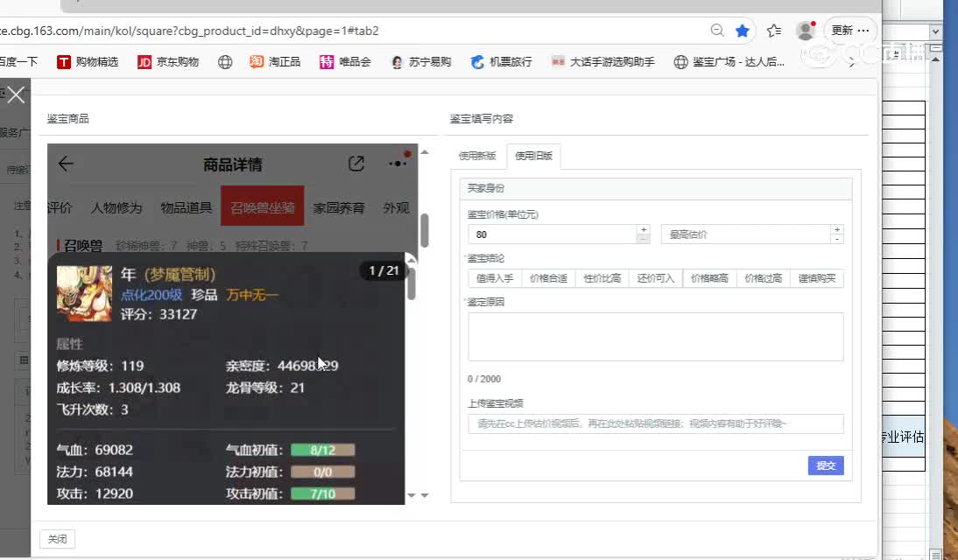The image size is (958, 560).
Task: Click the 气血初值 8/12 progress bar
Action: 322,450
